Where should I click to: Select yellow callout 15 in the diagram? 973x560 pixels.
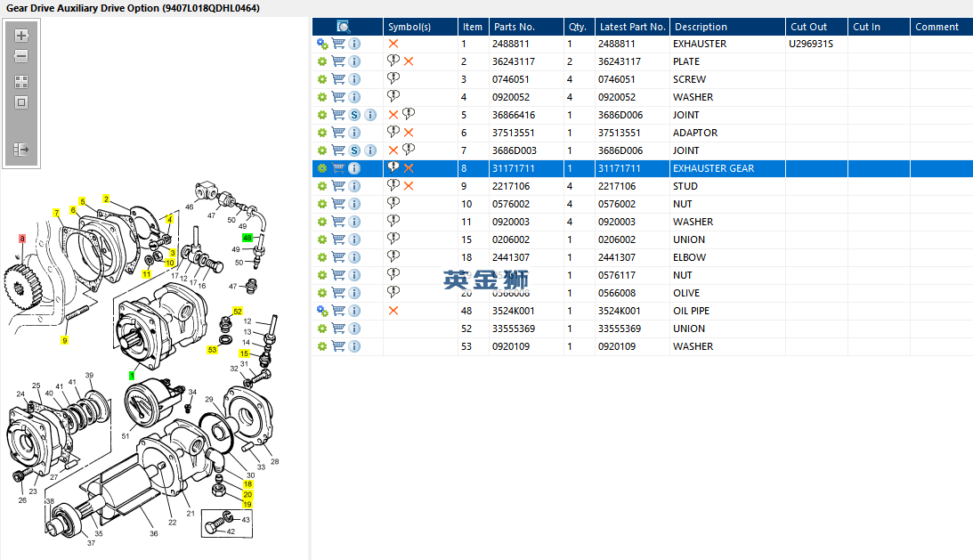245,353
